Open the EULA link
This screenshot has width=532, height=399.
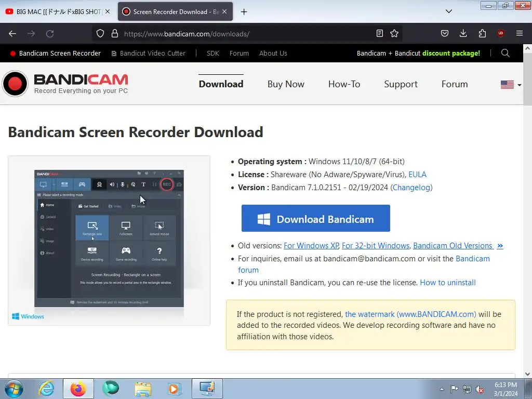(x=417, y=175)
